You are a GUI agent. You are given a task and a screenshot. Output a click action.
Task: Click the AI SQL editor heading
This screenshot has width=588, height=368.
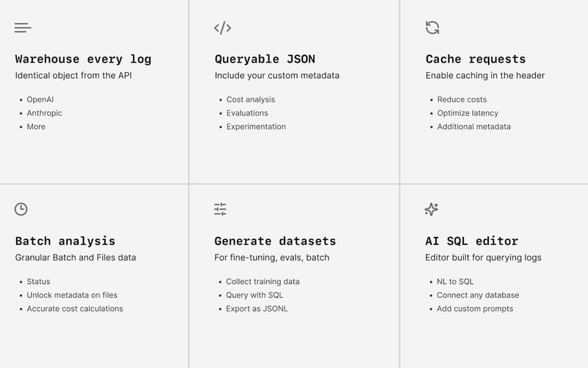(472, 241)
